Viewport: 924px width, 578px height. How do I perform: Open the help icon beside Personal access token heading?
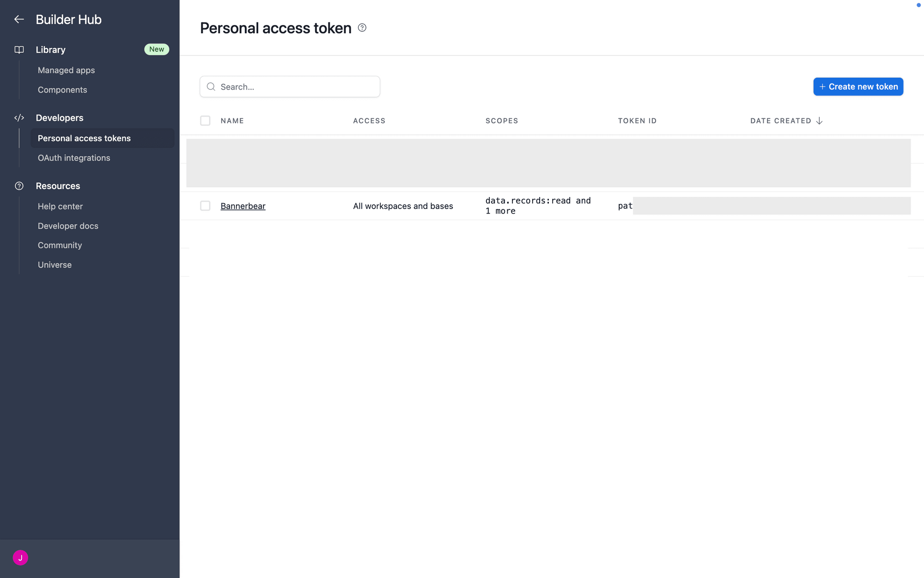362,28
